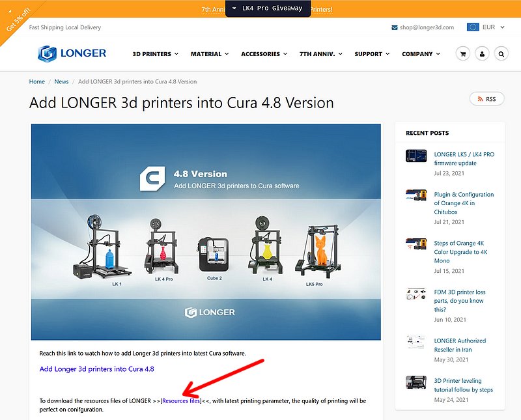Click thumbnail for Authorized Reseller in Iran post
Screen dimensions: 521x420
click(x=416, y=343)
